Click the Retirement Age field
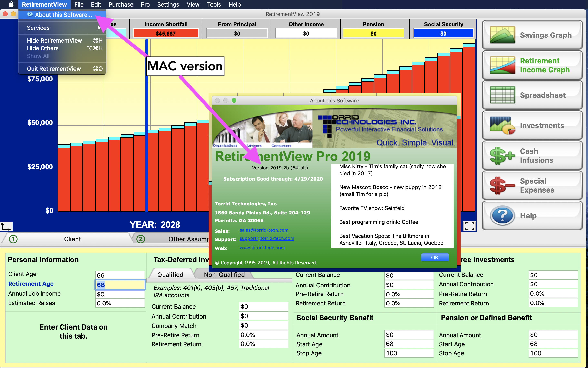 (x=120, y=285)
